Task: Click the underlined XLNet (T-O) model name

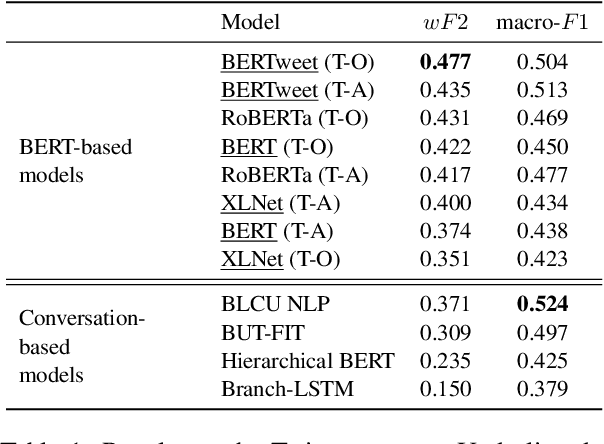Action: [281, 260]
